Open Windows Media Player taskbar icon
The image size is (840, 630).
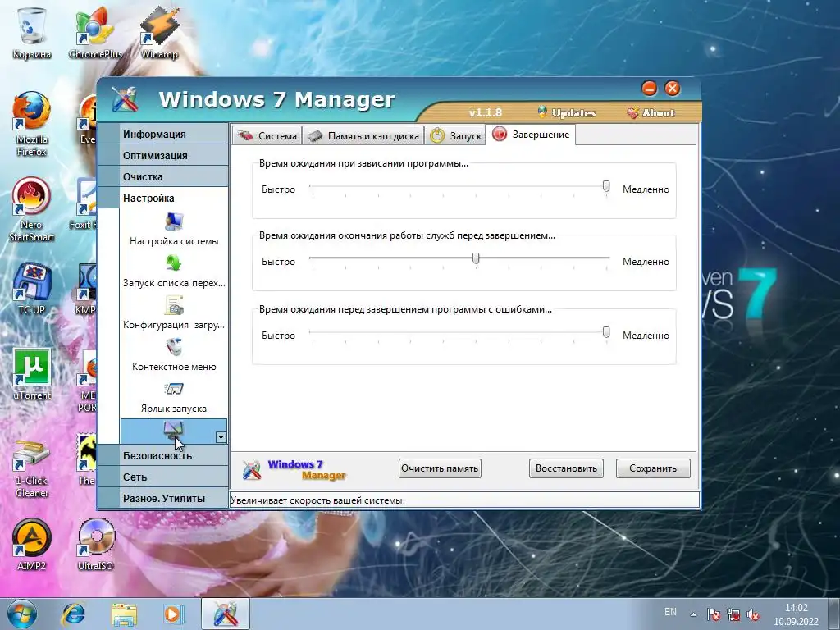pyautogui.click(x=173, y=614)
